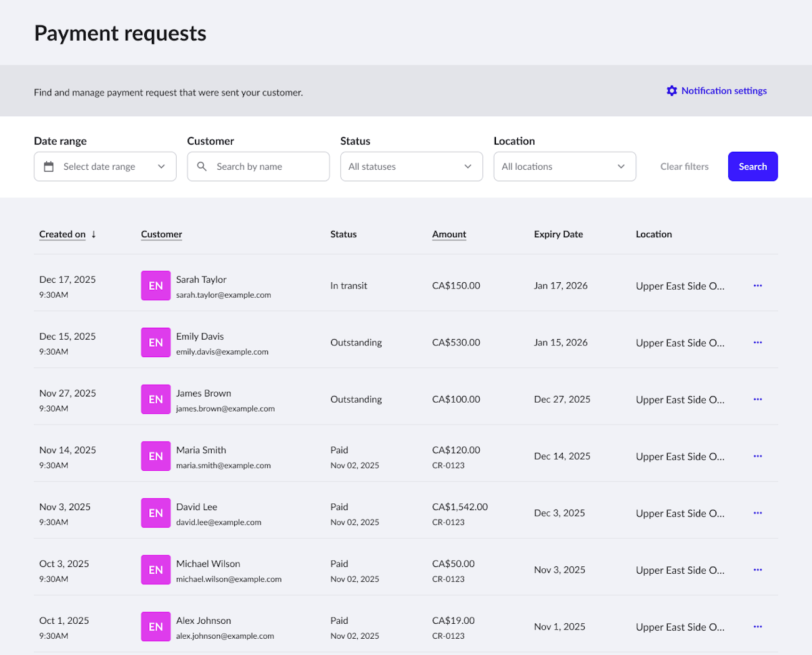The width and height of the screenshot is (812, 655).
Task: Click the Search by name field
Action: pos(258,167)
